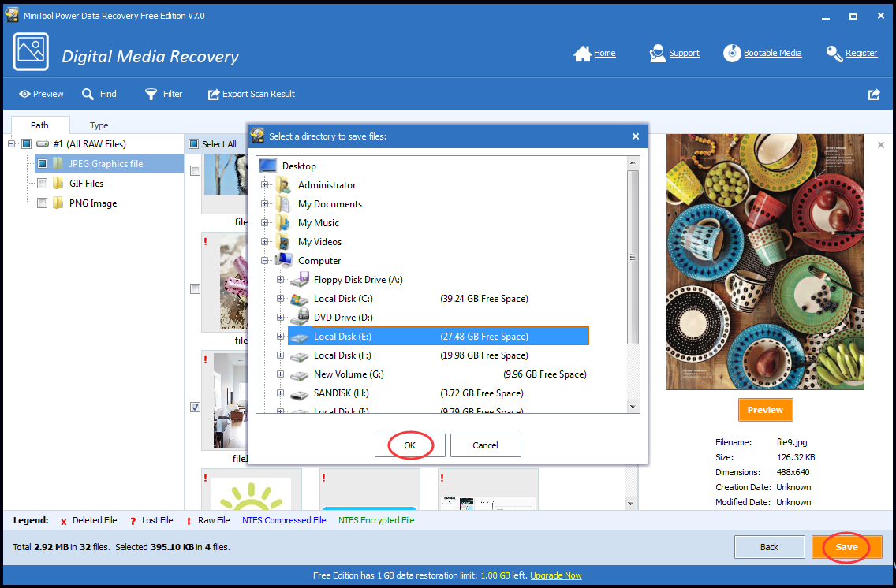
Task: Click the Desktop icon in directory tree
Action: click(x=268, y=166)
